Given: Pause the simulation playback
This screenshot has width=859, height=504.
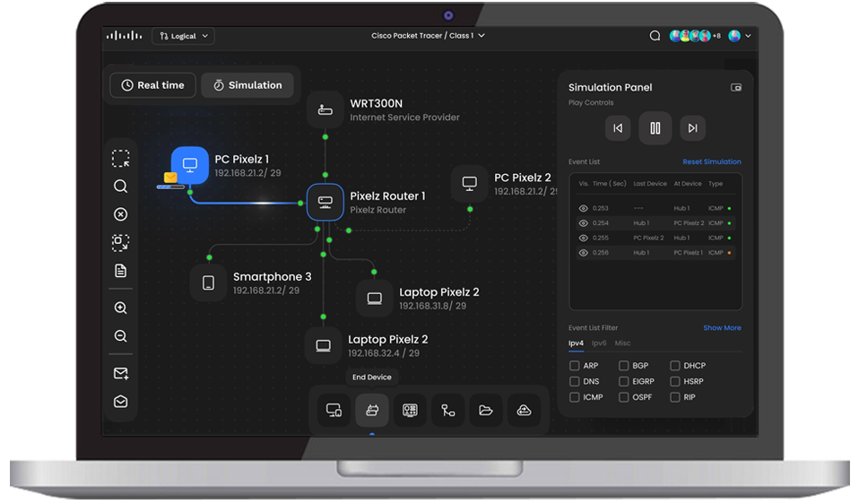Looking at the screenshot, I should [x=655, y=128].
